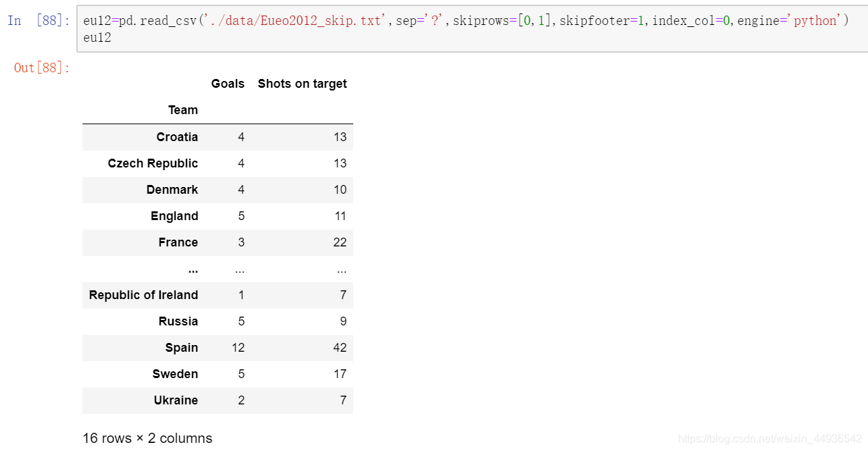Click the Shots on target column header
868x451 pixels.
[302, 84]
